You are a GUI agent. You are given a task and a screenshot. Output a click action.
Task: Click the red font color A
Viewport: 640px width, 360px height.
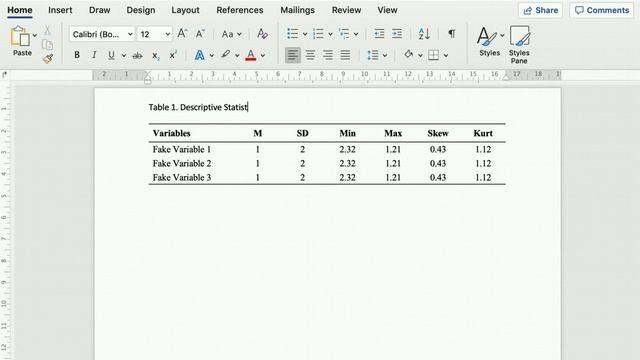pyautogui.click(x=251, y=55)
